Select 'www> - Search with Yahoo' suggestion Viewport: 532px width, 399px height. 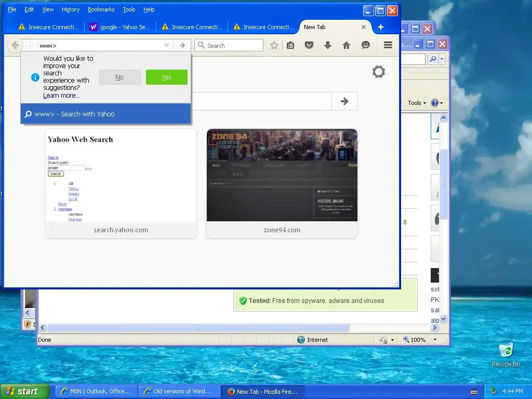(105, 114)
